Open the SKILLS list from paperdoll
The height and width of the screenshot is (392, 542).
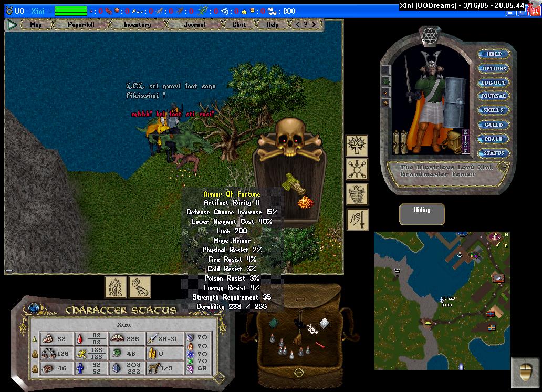click(494, 110)
